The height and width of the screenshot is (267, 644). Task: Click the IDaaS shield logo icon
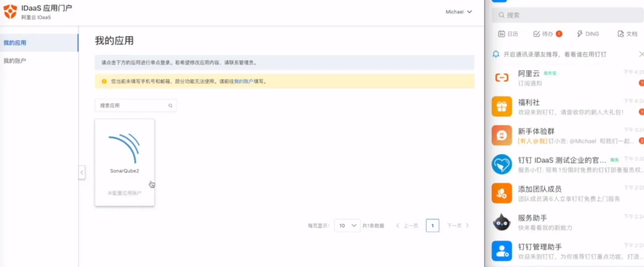tap(10, 12)
